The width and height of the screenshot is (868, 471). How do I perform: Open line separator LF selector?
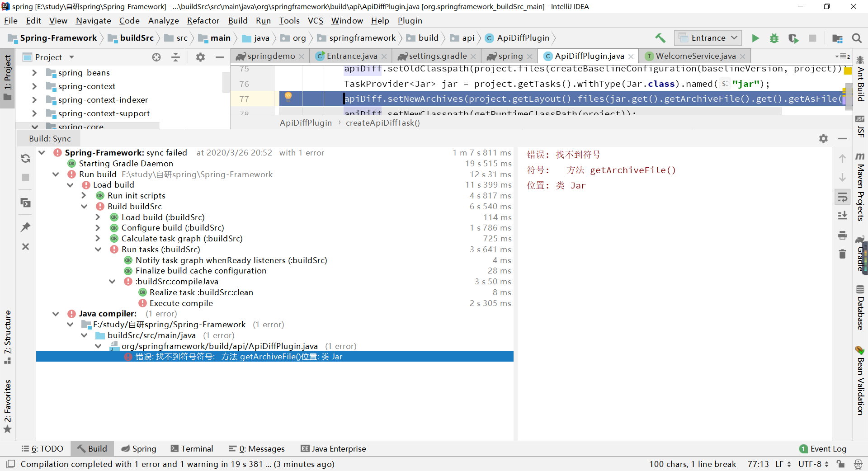[783, 464]
